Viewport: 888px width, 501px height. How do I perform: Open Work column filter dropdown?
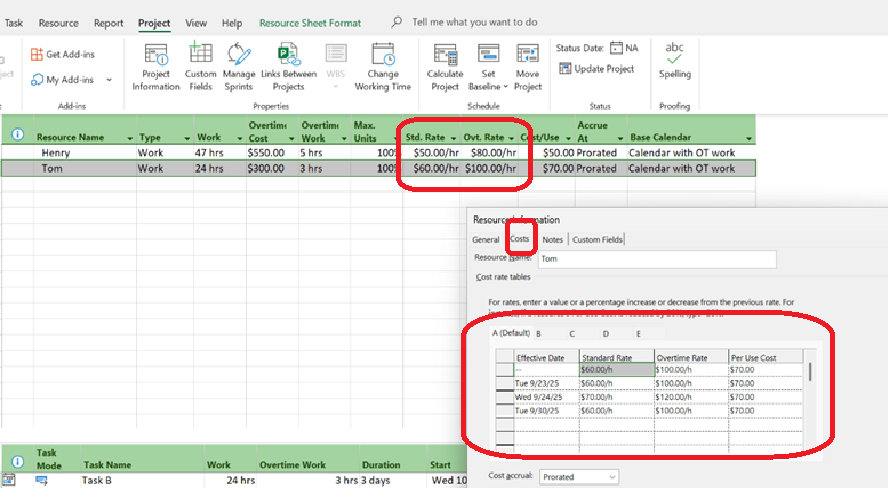coord(240,138)
